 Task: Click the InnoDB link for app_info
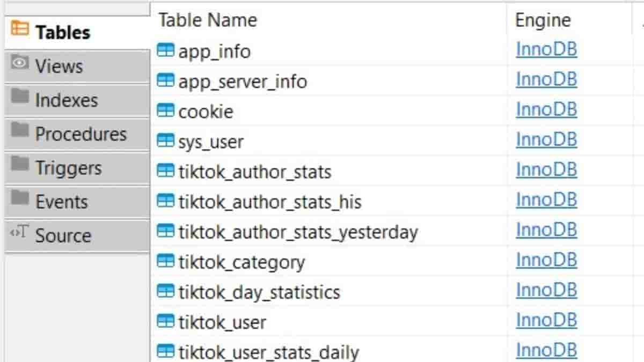[x=546, y=49]
